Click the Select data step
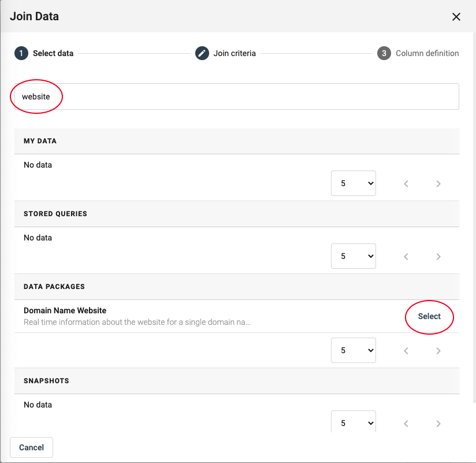 click(x=53, y=53)
